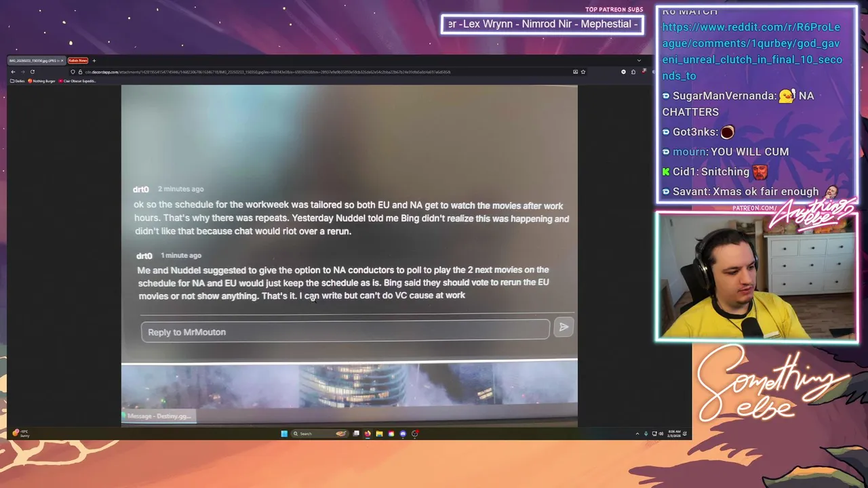The width and height of the screenshot is (868, 488).
Task: Click the site security lock icon
Action: [80, 72]
